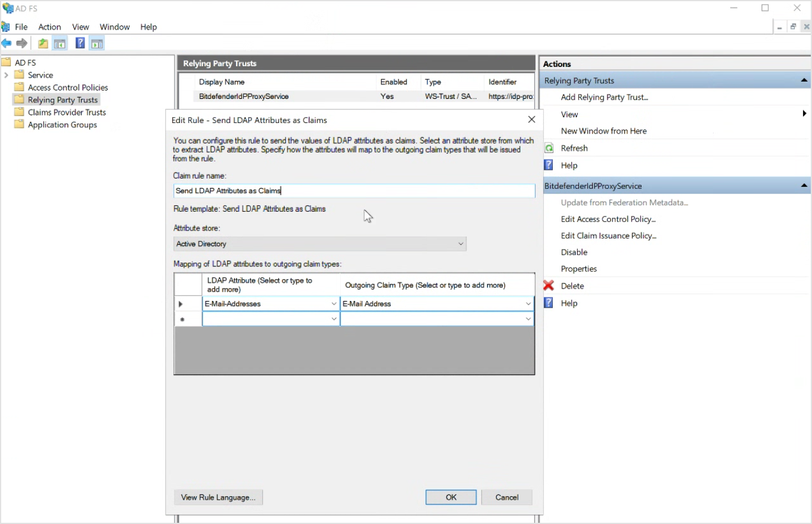Click the Outgoing Claim Type column header
812x524 pixels.
click(x=437, y=285)
